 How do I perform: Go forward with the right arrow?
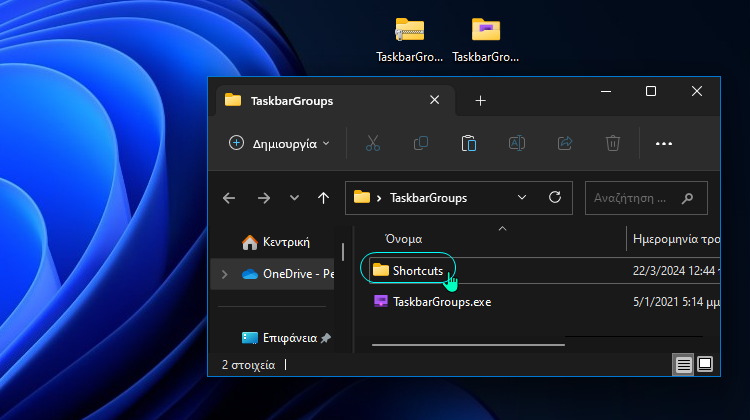(264, 198)
